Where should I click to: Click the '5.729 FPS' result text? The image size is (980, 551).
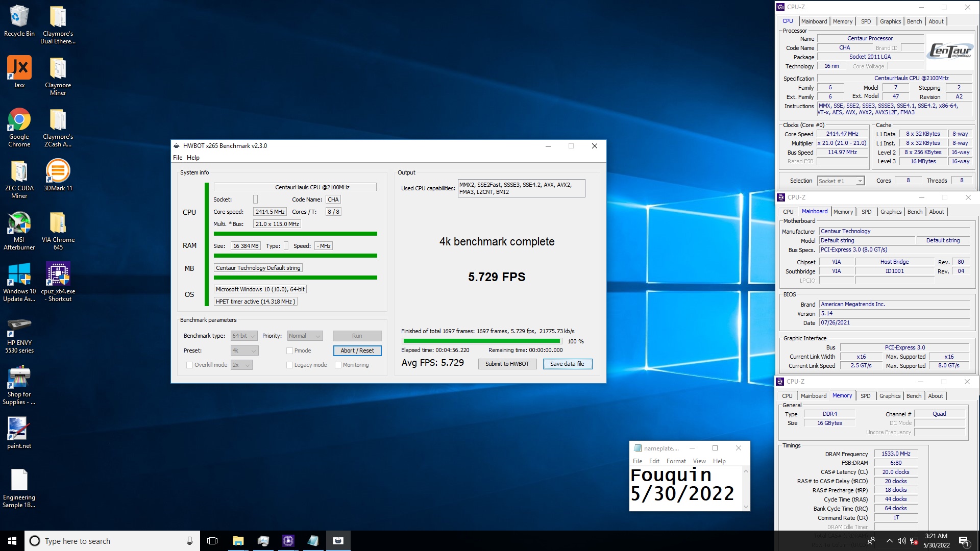coord(497,277)
